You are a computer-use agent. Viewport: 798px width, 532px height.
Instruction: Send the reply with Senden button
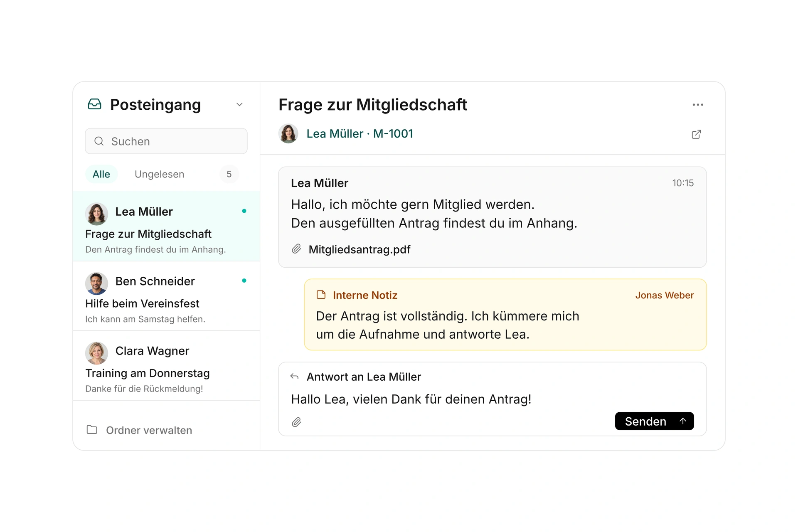(654, 421)
